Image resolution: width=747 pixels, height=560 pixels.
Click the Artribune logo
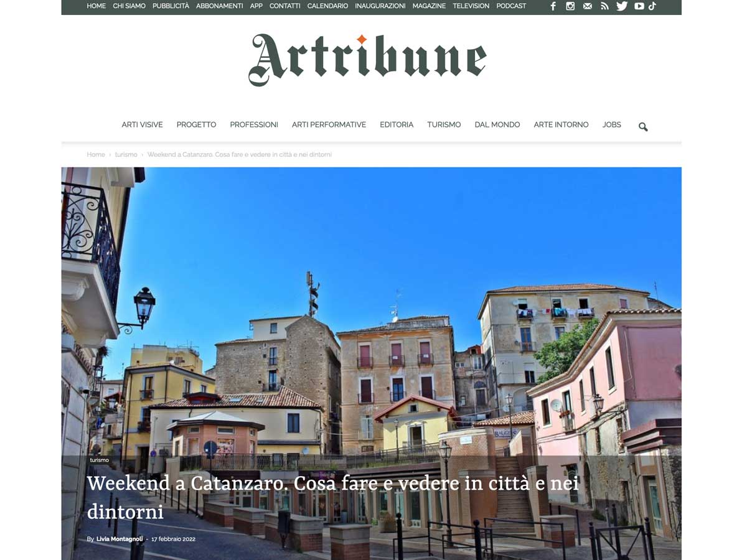(x=367, y=60)
